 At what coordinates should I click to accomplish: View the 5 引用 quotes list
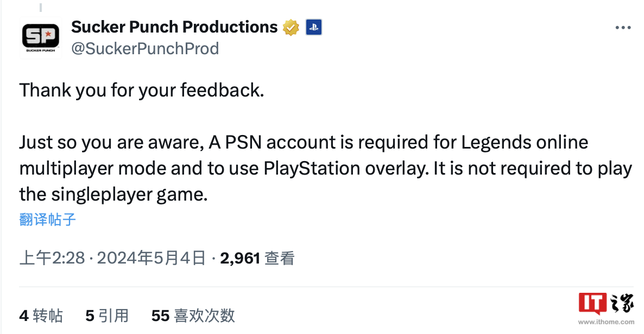[x=106, y=316]
